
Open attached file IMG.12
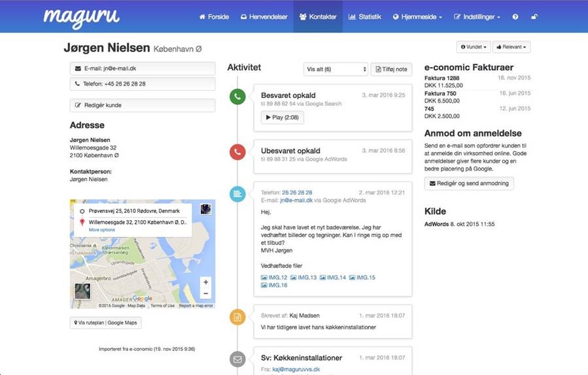(273, 278)
